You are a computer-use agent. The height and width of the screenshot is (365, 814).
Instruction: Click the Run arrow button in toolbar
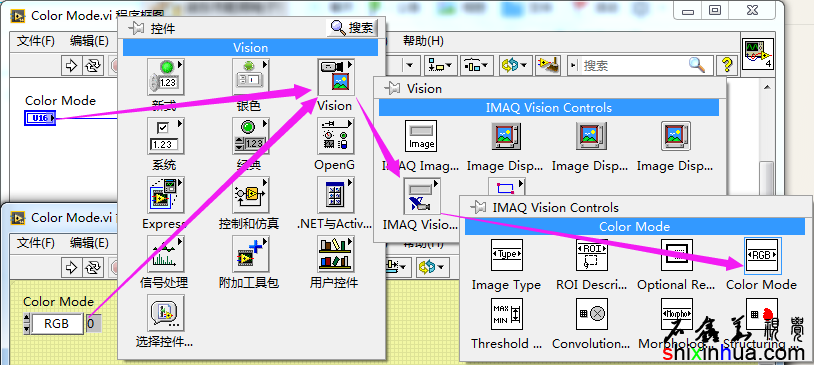(72, 65)
